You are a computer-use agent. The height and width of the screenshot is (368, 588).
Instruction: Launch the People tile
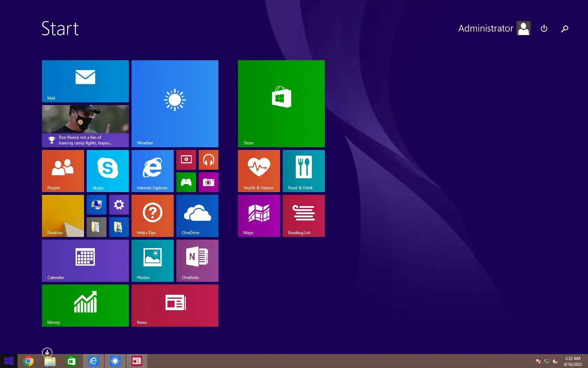point(63,171)
